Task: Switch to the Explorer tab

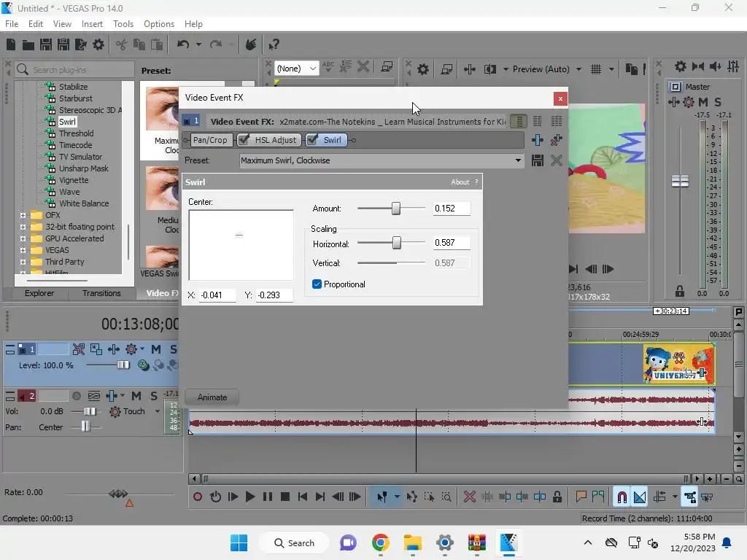Action: tap(39, 293)
